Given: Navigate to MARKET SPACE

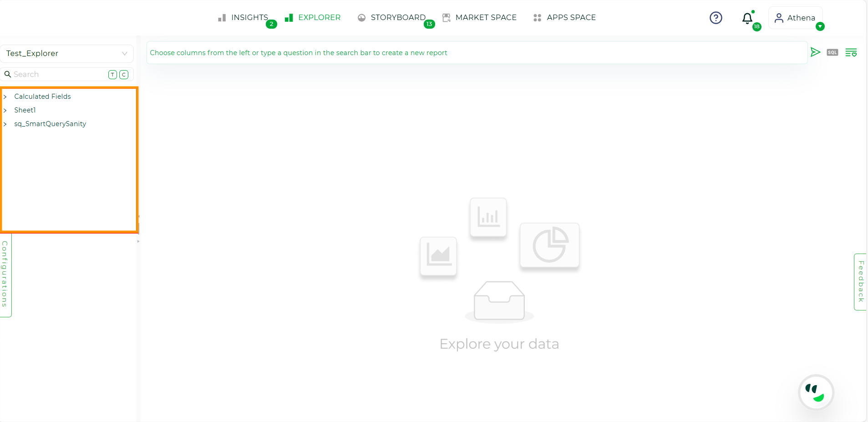Looking at the screenshot, I should click(x=486, y=17).
